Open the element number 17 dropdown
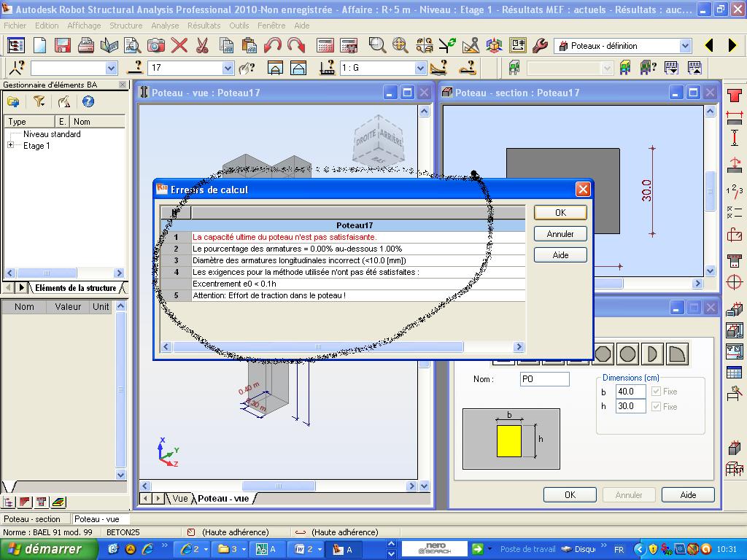The image size is (747, 560). (228, 68)
